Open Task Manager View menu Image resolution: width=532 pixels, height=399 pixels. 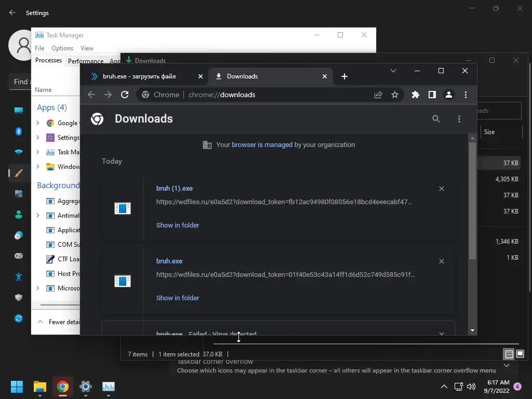coord(87,48)
